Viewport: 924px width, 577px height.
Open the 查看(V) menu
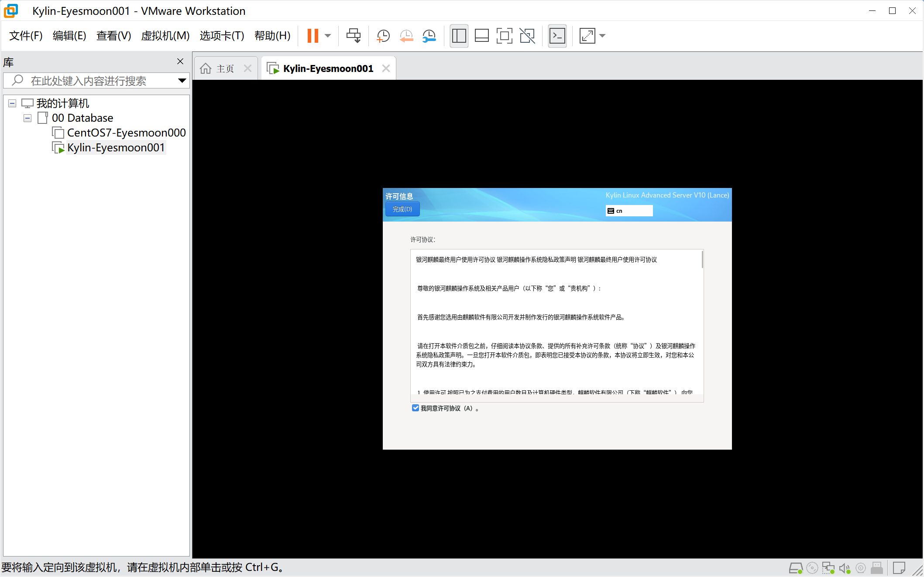pyautogui.click(x=113, y=36)
